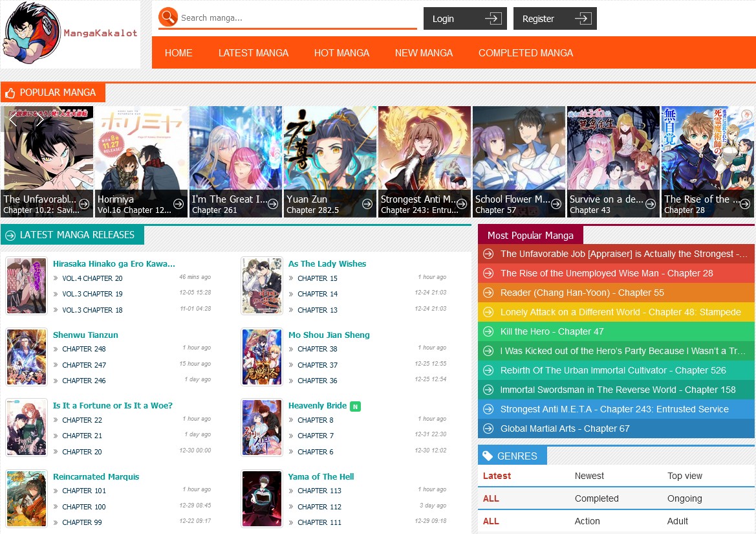Viewport: 756px width, 534px height.
Task: Select the Top view genre filter
Action: (685, 476)
